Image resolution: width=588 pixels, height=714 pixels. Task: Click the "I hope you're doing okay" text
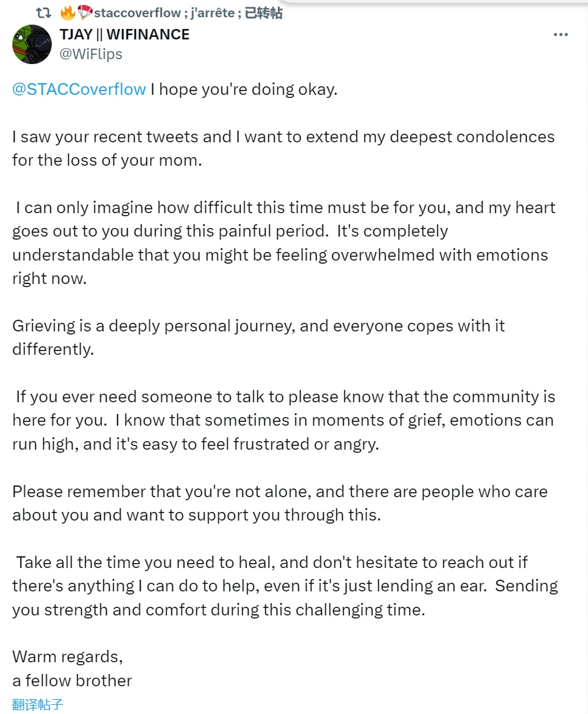244,89
